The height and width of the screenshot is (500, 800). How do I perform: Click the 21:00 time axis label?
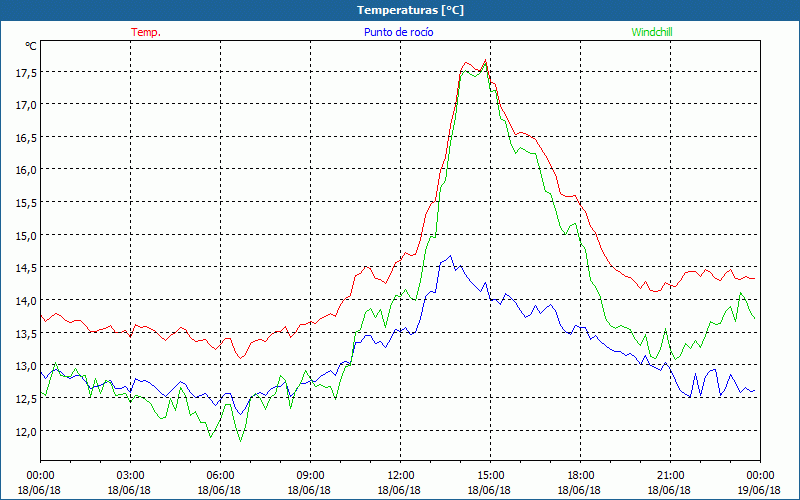pos(670,476)
